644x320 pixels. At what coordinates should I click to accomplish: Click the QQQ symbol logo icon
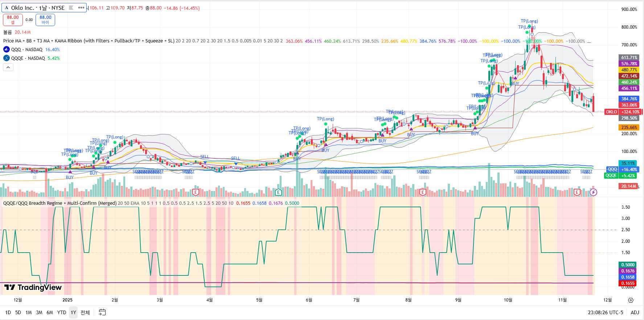7,50
